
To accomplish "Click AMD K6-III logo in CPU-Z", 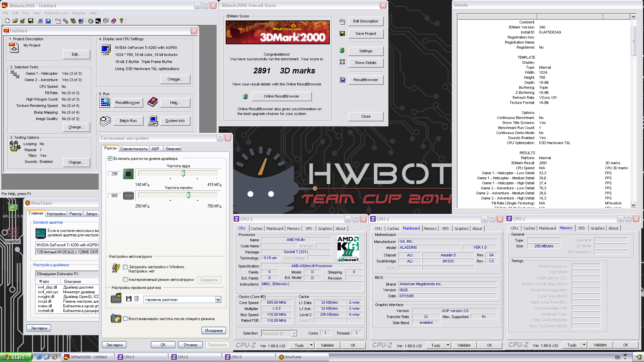I will [x=348, y=249].
